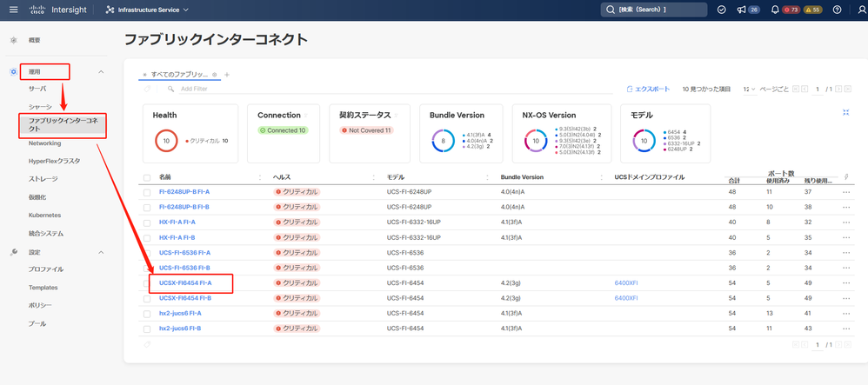868x385 pixels.
Task: Click the page number field at top
Action: coord(818,89)
